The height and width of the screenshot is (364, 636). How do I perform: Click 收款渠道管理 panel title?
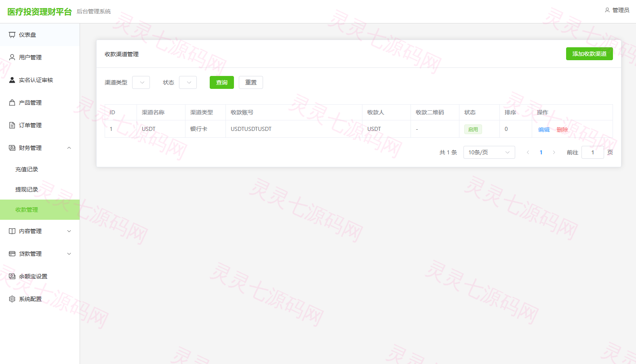[122, 54]
